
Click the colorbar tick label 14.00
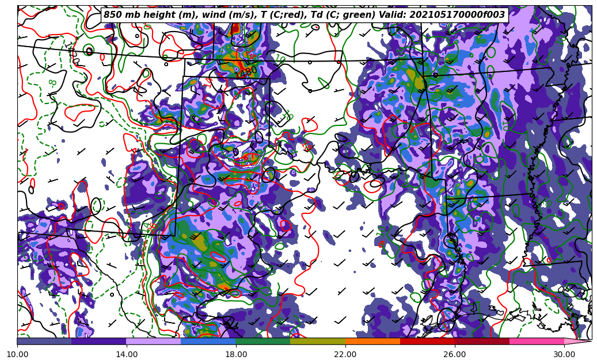point(127,354)
